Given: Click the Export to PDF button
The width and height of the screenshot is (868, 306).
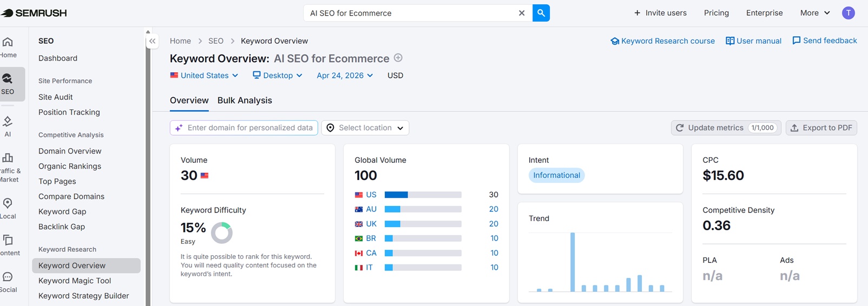Looking at the screenshot, I should point(821,128).
